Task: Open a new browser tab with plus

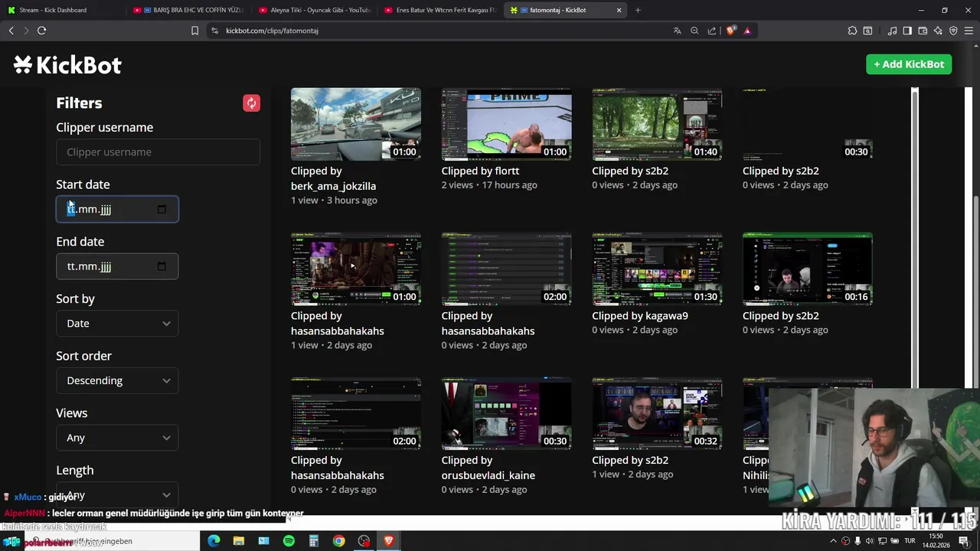Action: (638, 10)
